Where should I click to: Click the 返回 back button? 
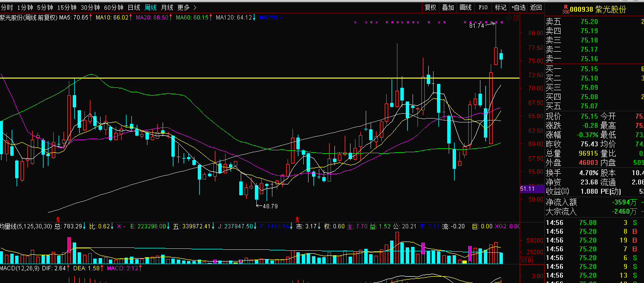(x=536, y=7)
